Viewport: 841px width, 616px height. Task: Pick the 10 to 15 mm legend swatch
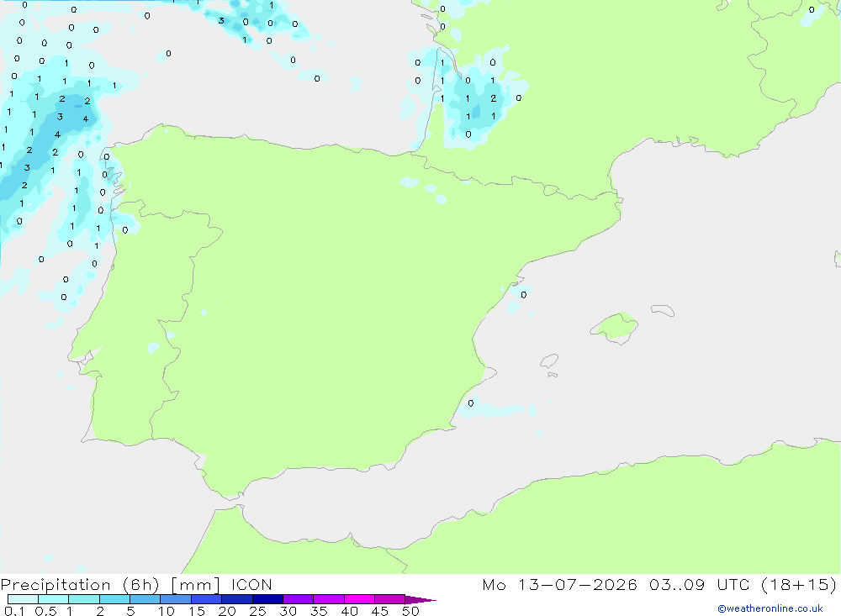[x=176, y=599]
